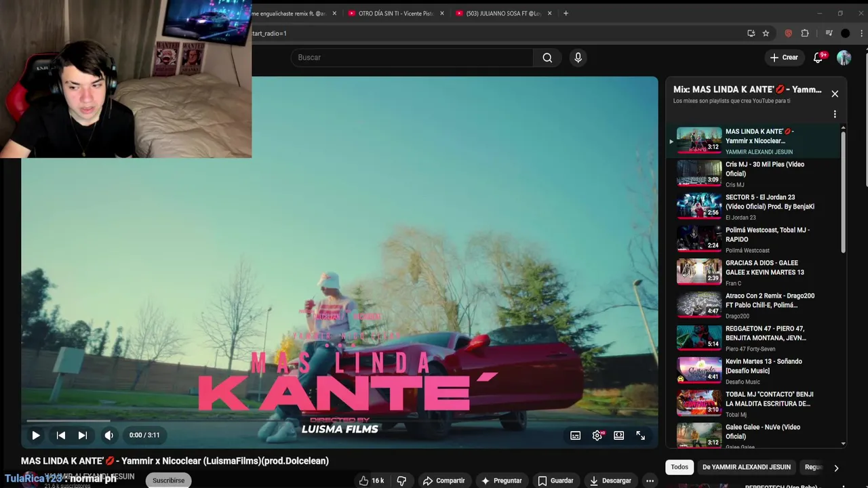Open Chrome three-dot menu

862,33
